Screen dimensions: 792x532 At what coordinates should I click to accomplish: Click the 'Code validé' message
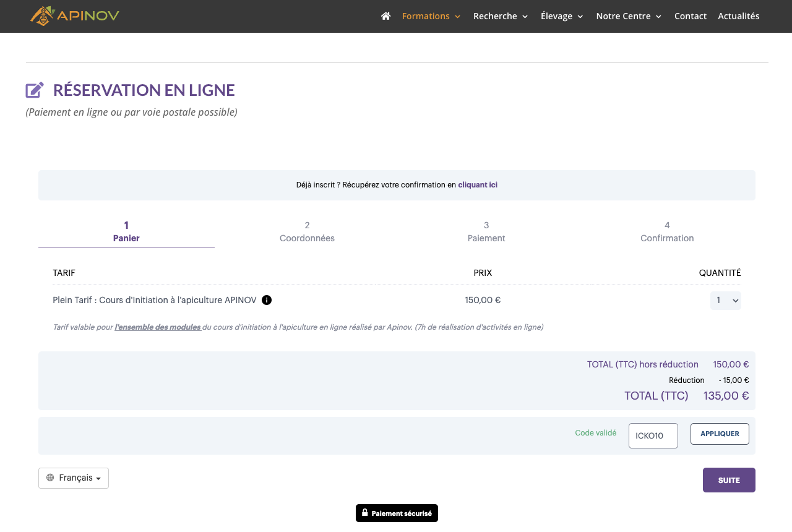click(596, 433)
